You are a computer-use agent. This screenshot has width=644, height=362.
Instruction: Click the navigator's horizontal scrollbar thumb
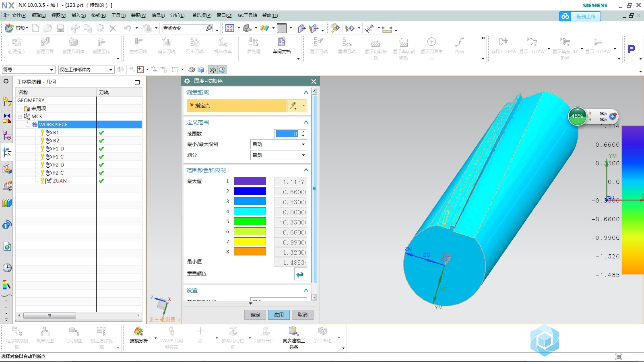pyautogui.click(x=50, y=316)
